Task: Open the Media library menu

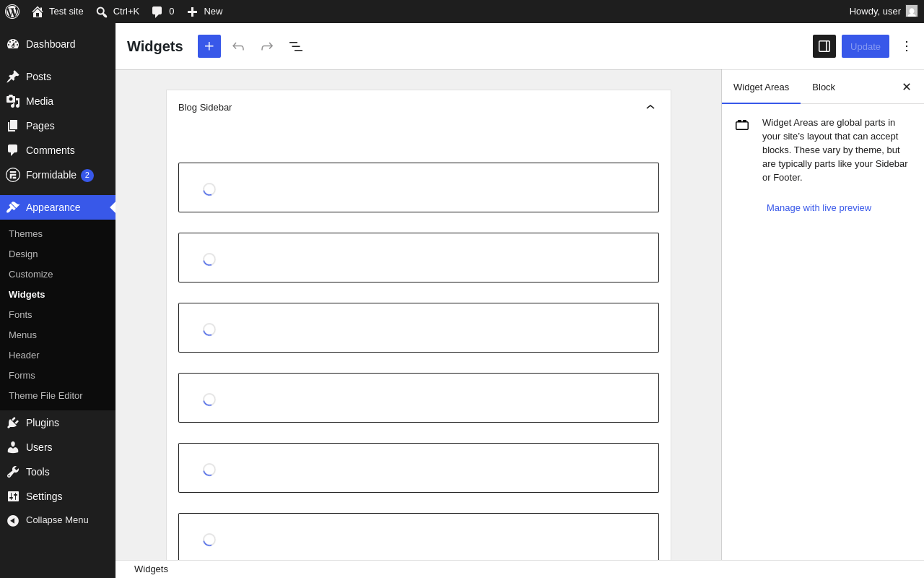Action: click(58, 101)
